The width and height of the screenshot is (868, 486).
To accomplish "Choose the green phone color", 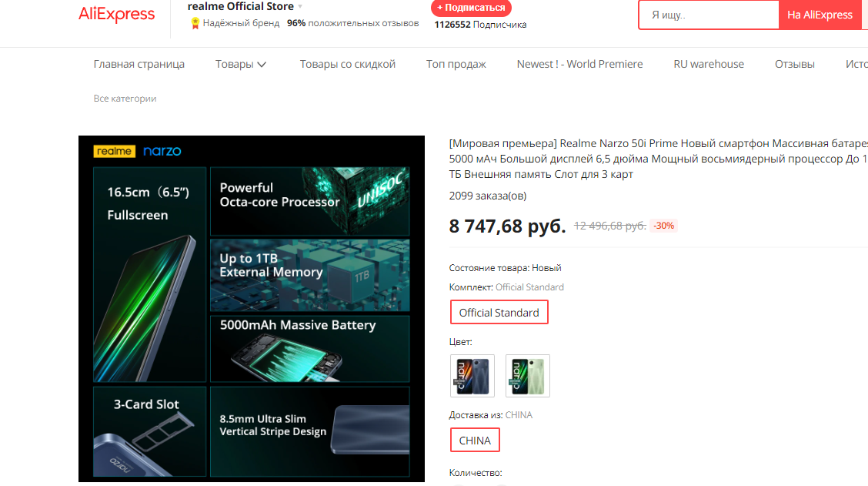I will (528, 376).
